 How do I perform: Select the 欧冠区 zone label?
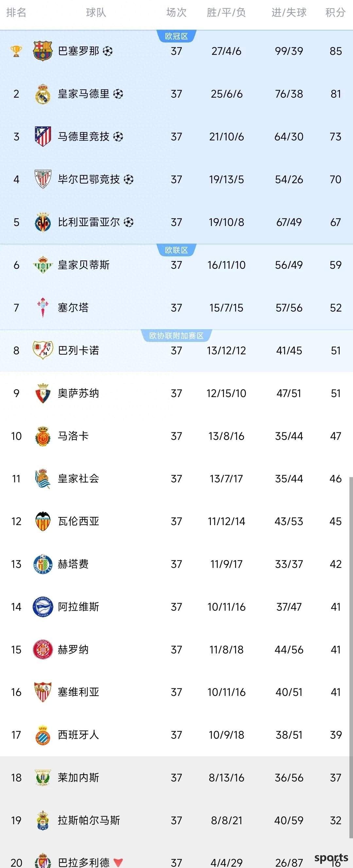(x=176, y=36)
